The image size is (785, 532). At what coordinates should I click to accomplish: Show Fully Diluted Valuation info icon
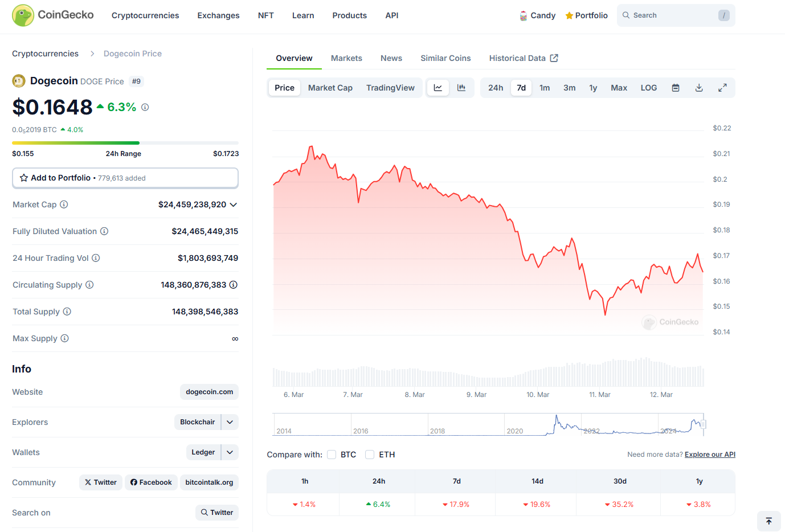coord(104,231)
